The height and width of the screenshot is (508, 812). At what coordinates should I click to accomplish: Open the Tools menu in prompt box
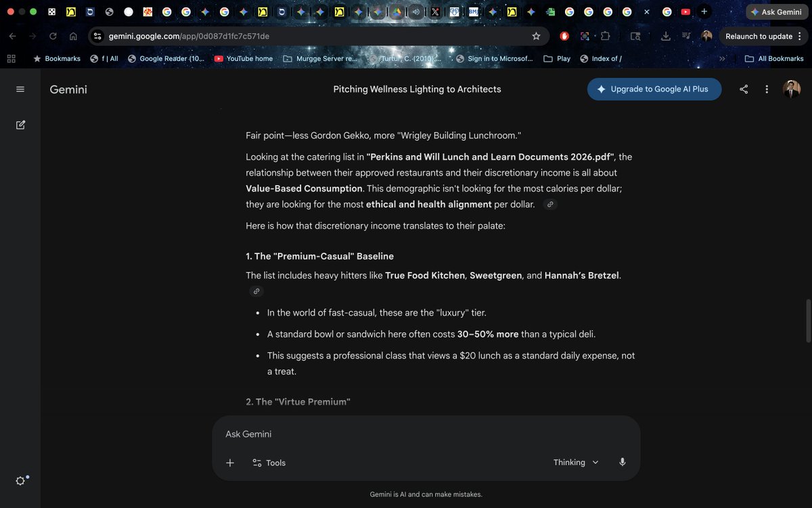tap(269, 463)
